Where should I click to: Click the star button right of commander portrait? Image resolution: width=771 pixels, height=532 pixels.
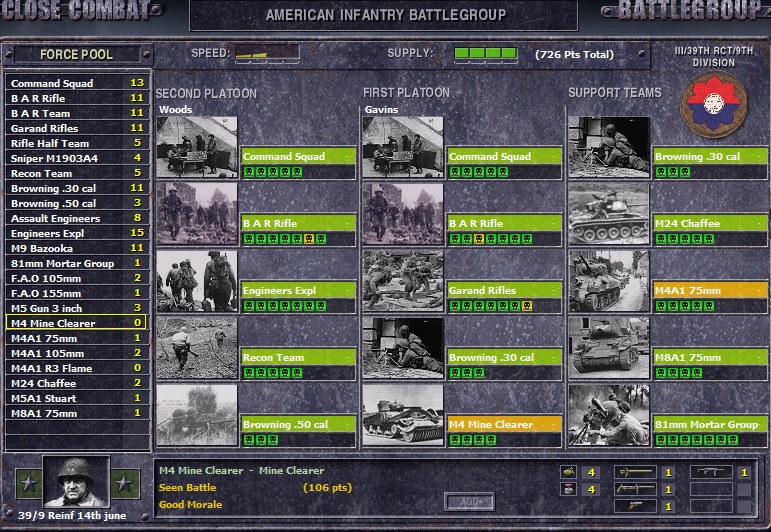tap(124, 483)
